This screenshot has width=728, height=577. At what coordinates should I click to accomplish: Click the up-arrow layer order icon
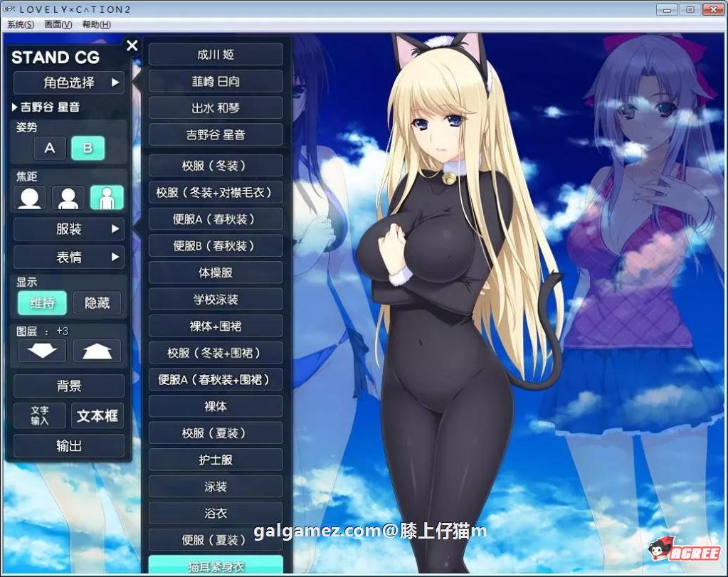point(97,350)
